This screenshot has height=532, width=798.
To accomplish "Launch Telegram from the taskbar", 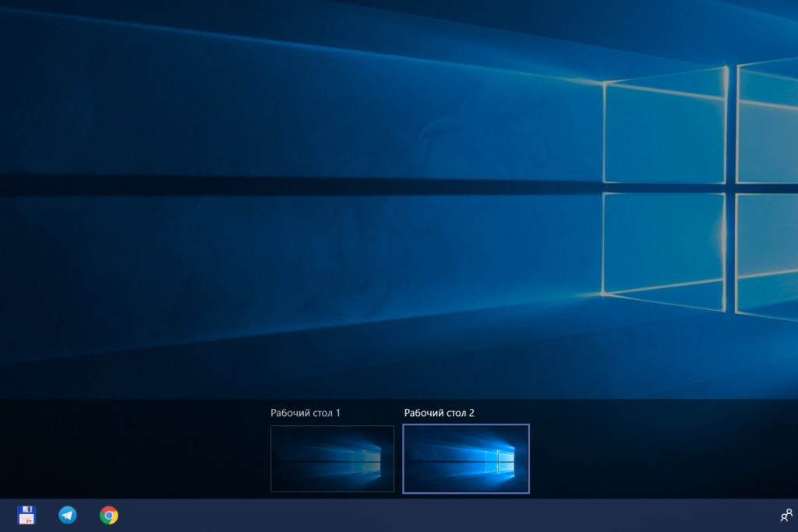I will (x=68, y=515).
